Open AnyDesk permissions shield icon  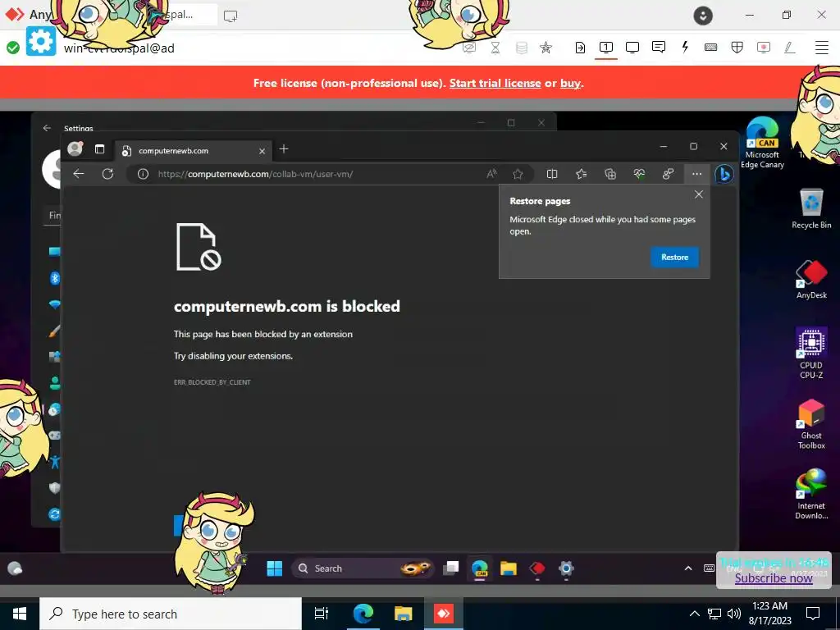(x=737, y=47)
